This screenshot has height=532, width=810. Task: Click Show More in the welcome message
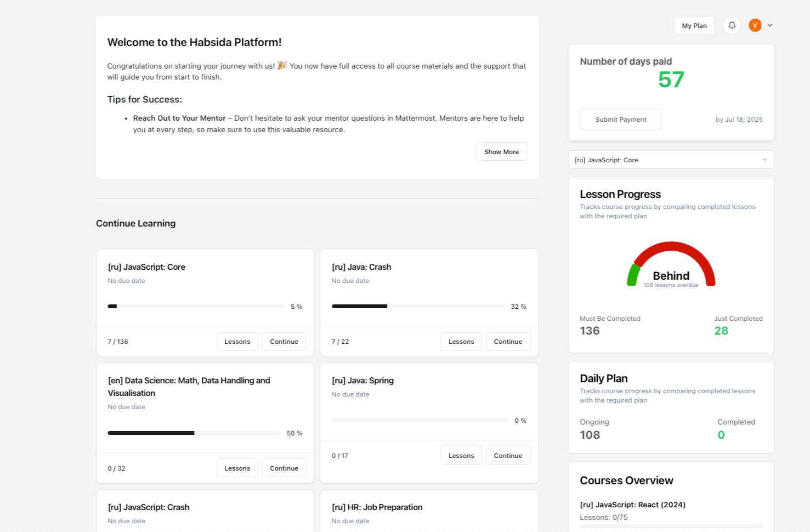point(501,151)
